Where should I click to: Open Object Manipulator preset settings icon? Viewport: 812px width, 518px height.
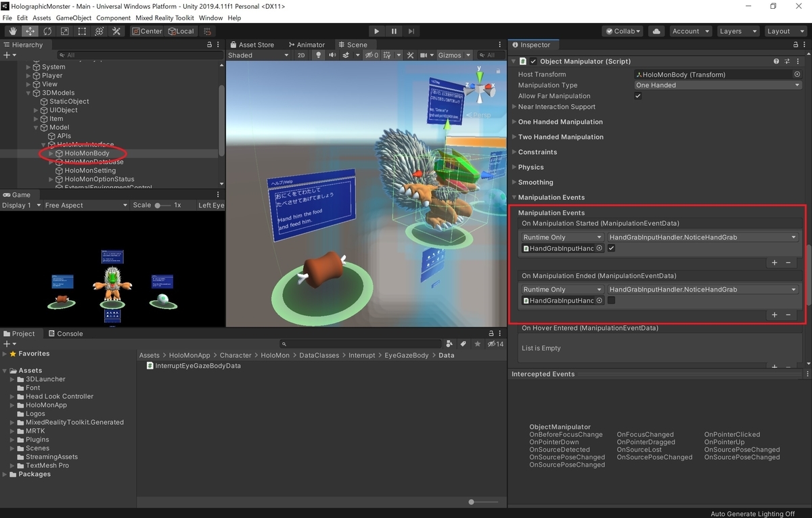tap(787, 62)
